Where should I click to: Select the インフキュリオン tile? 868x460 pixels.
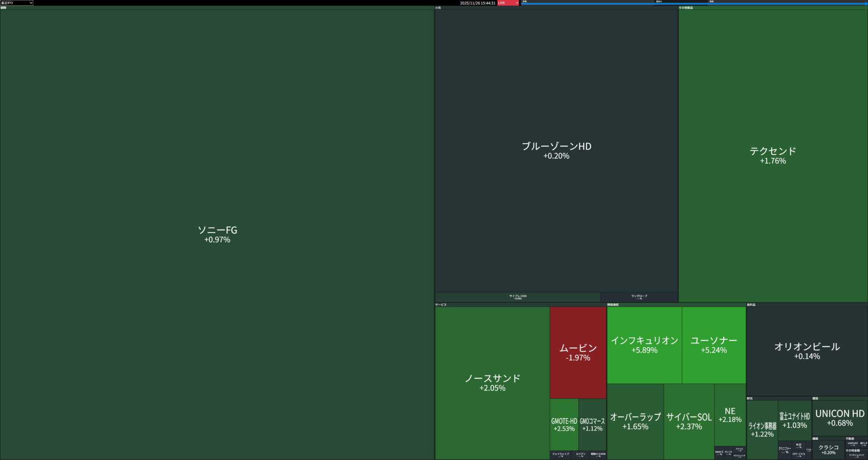644,345
